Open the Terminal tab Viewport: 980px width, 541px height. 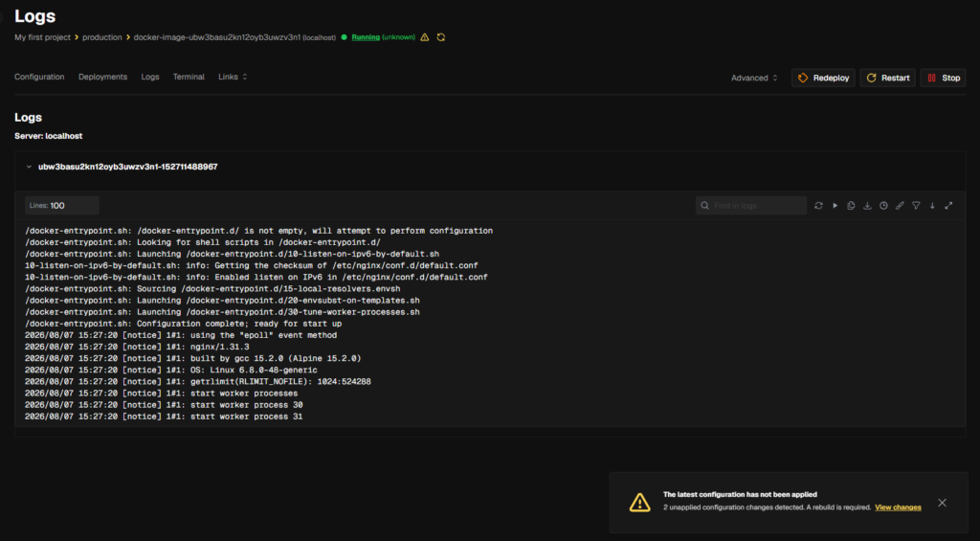point(189,77)
